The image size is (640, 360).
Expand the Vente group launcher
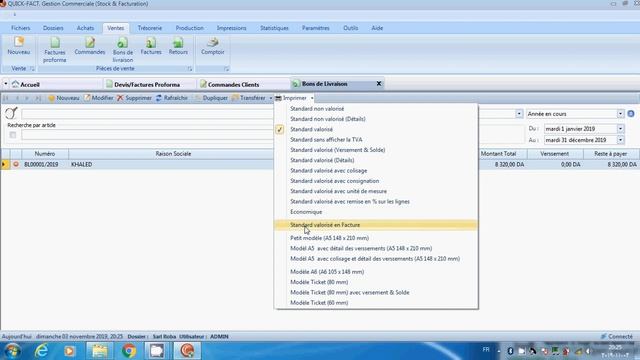(32, 69)
